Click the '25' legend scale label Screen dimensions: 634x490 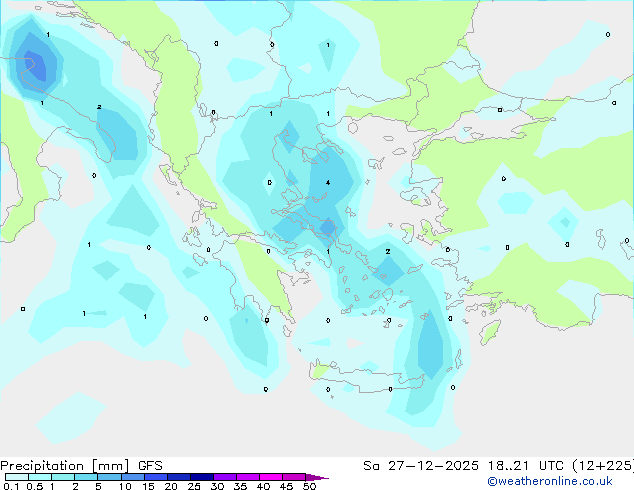194,486
